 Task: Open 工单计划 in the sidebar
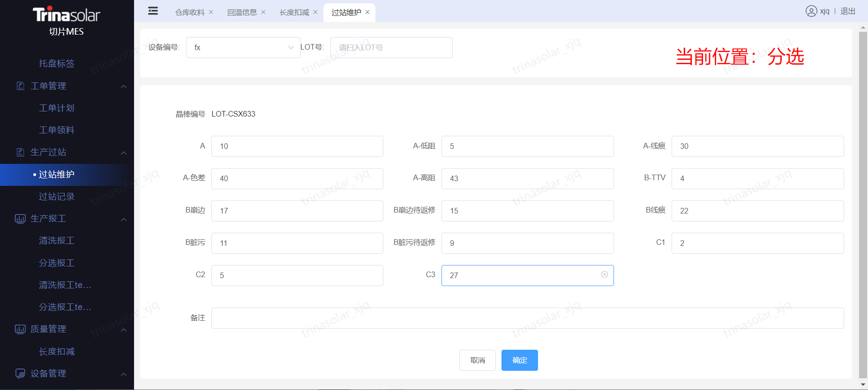tap(57, 108)
